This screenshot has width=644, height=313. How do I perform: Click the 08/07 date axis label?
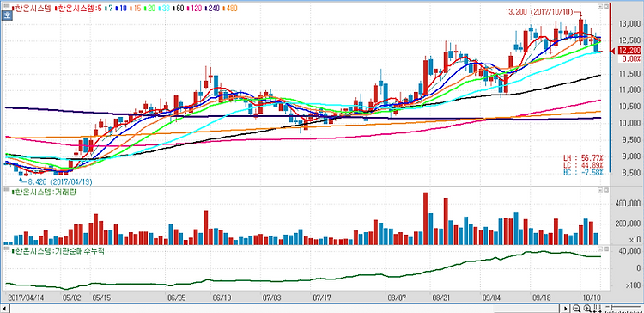(397, 297)
